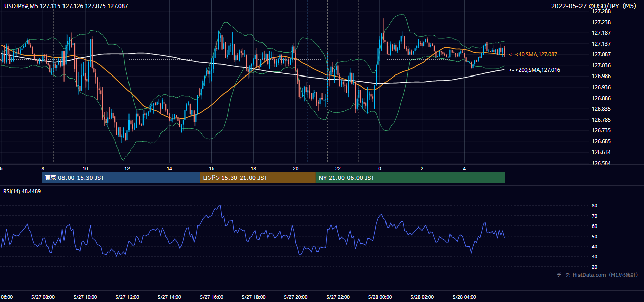The width and height of the screenshot is (644, 302).
Task: Click the RSI 80 level label
Action: click(x=594, y=206)
